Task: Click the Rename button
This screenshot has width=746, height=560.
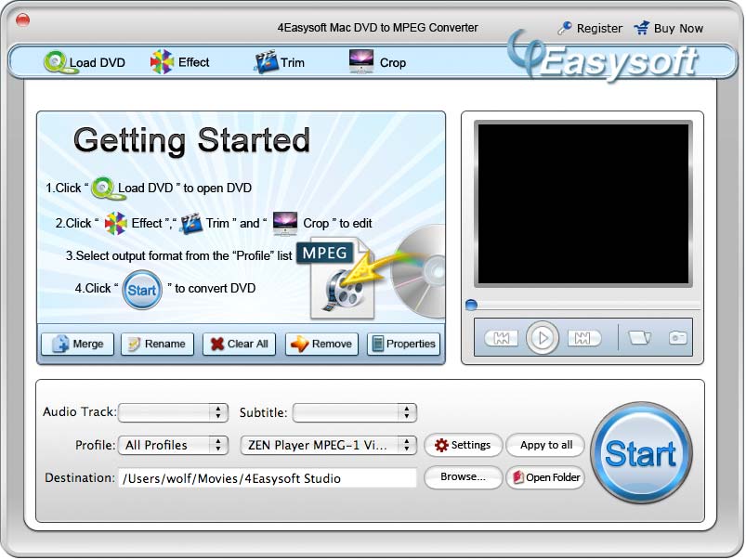Action: [x=158, y=344]
